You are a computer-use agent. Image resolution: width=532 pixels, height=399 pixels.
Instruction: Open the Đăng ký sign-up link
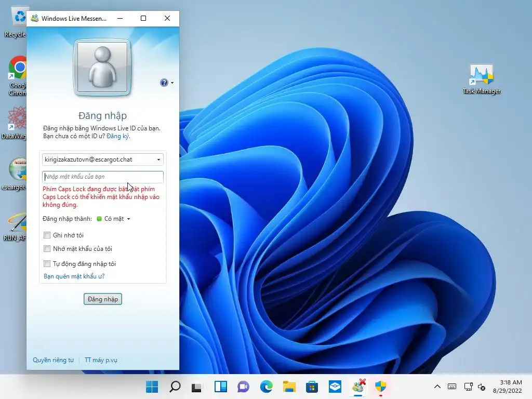[x=118, y=136]
